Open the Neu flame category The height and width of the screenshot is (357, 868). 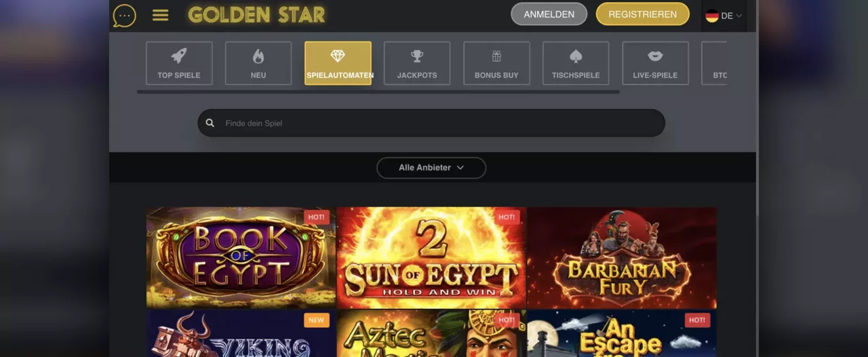click(258, 63)
